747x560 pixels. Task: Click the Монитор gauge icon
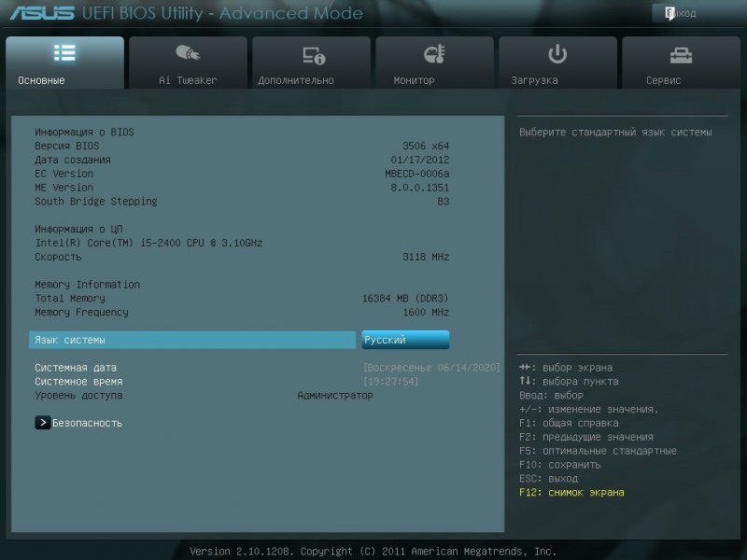(x=434, y=54)
